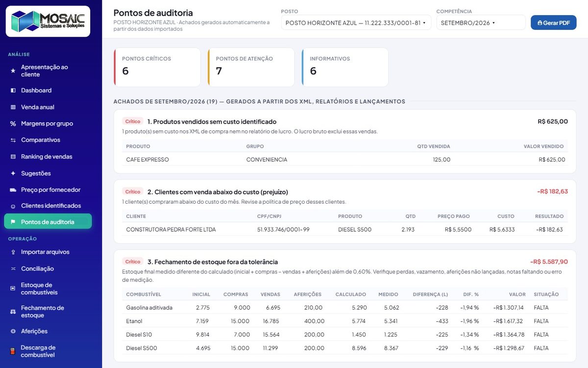Image resolution: width=588 pixels, height=368 pixels.
Task: Click the Crítico badge on finding 1
Action: point(133,122)
